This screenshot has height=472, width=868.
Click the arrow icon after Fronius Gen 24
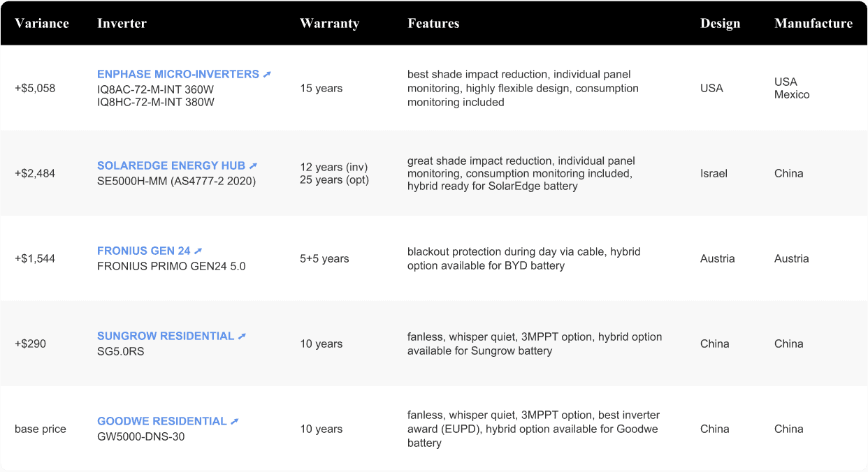coord(198,251)
